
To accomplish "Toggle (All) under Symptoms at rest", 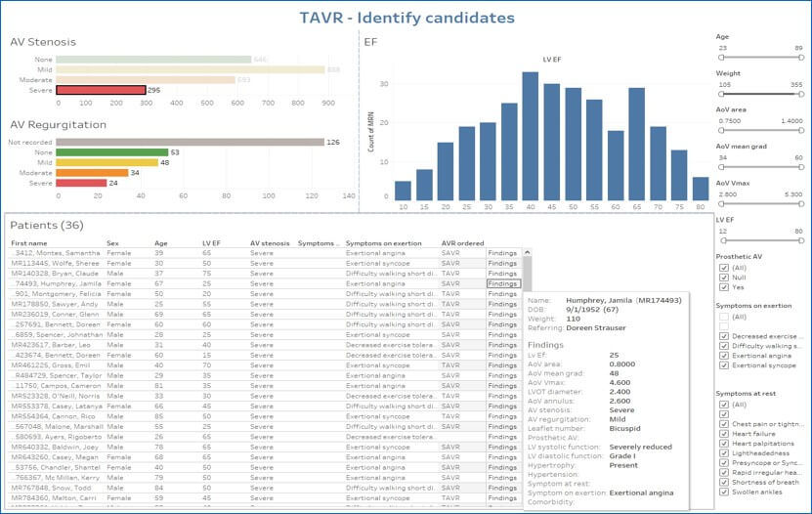I will pyautogui.click(x=724, y=405).
